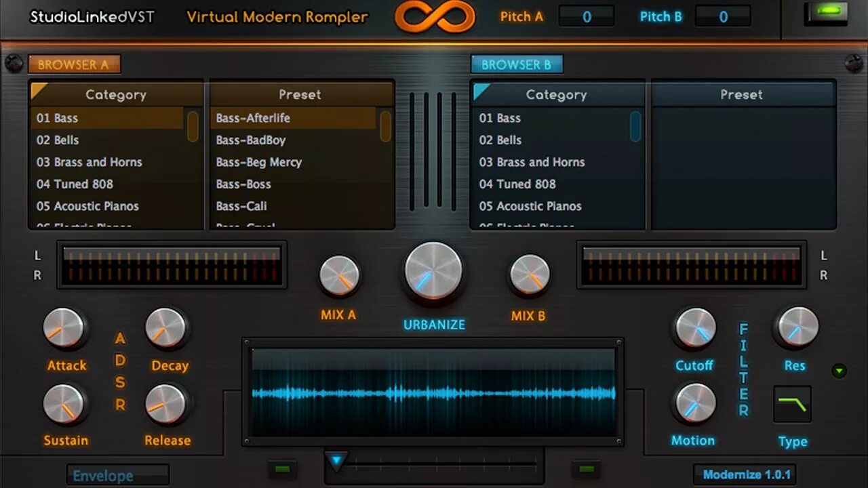Select 05 Acoustic Pianos in Browser B

coord(551,206)
